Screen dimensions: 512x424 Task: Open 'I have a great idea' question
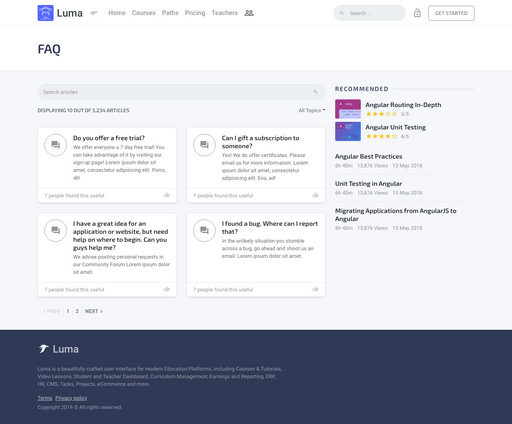(x=121, y=236)
